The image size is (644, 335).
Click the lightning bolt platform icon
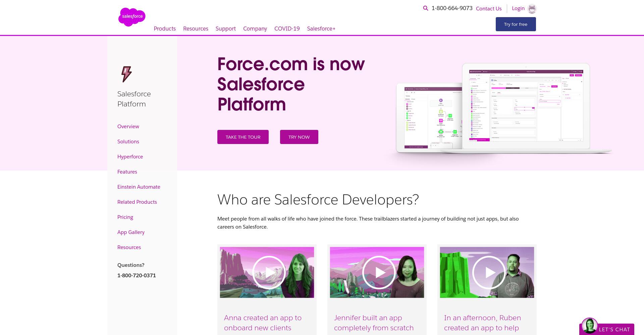click(126, 74)
